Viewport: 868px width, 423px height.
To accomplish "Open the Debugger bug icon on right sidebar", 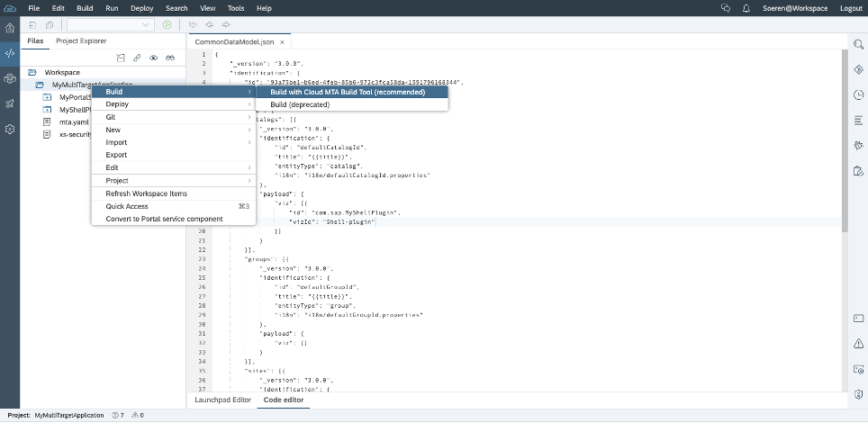I will click(858, 145).
